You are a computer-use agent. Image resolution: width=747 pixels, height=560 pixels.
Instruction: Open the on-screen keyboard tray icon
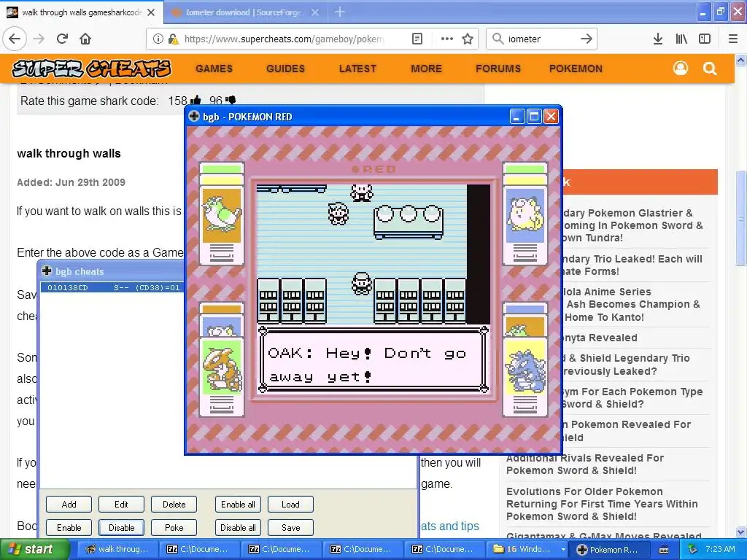pyautogui.click(x=664, y=550)
